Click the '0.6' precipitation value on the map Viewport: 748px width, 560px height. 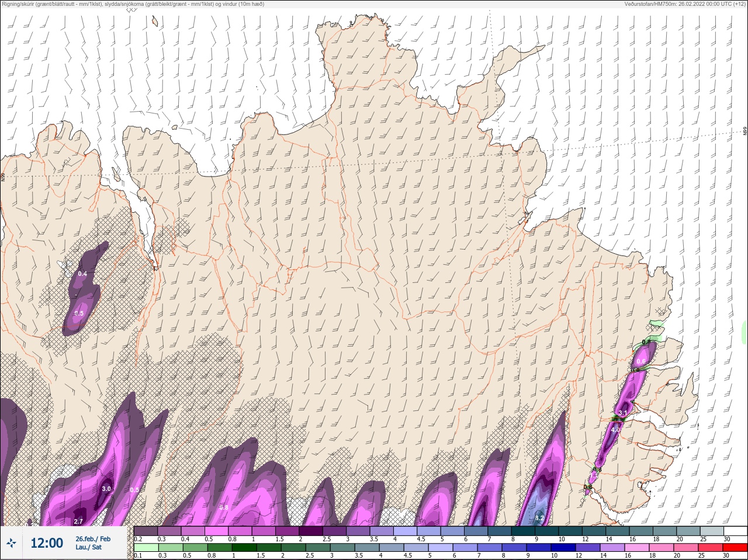point(640,362)
